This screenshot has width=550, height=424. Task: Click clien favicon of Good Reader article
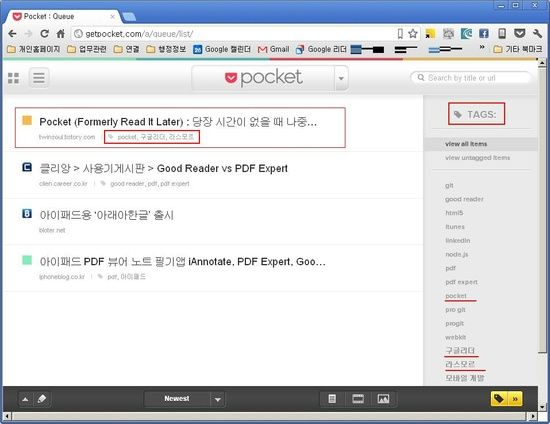(x=27, y=167)
